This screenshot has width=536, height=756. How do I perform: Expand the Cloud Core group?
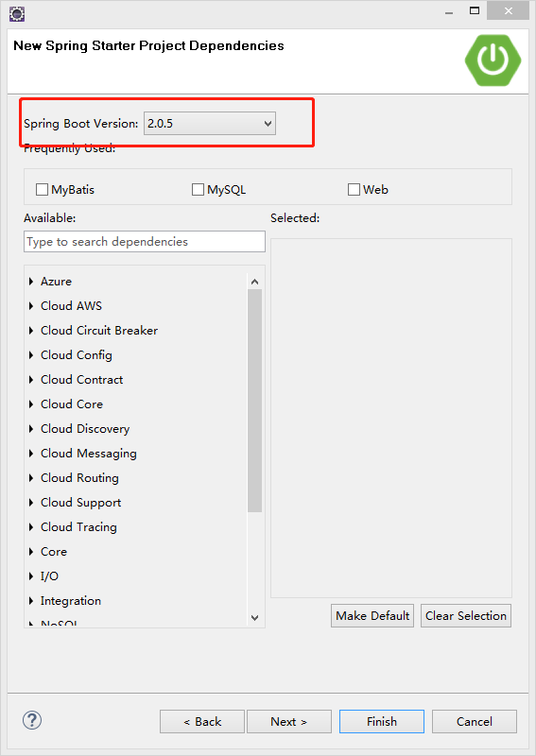pos(31,404)
